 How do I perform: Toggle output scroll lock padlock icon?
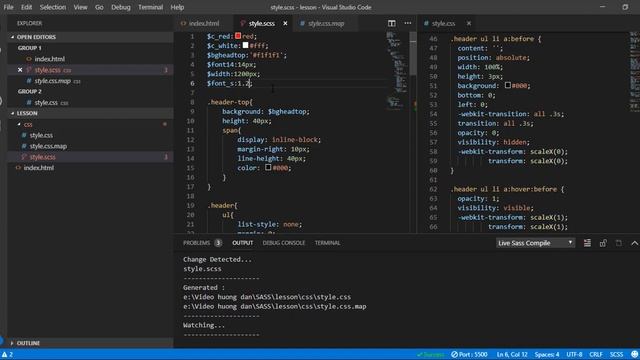pyautogui.click(x=603, y=243)
